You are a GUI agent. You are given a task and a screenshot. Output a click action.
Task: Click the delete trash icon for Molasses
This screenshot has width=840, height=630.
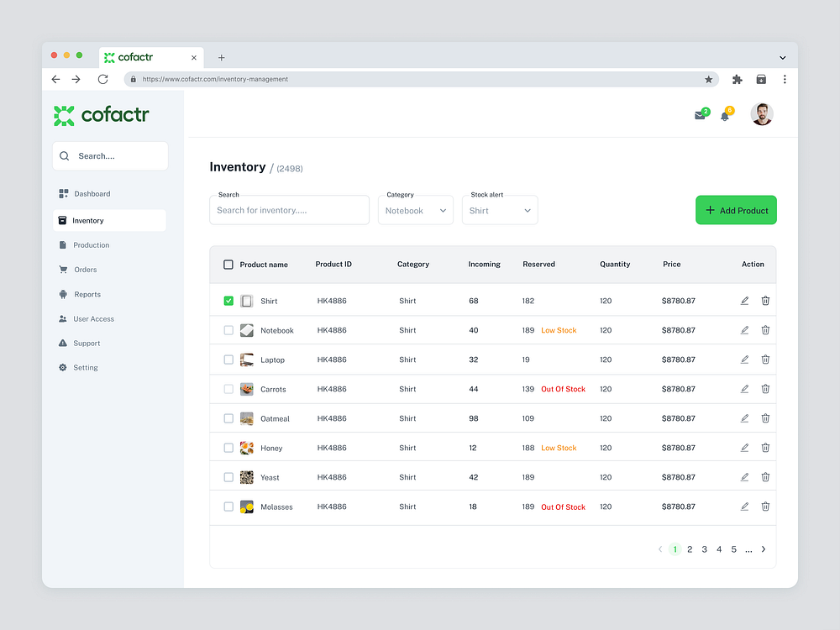pyautogui.click(x=765, y=507)
